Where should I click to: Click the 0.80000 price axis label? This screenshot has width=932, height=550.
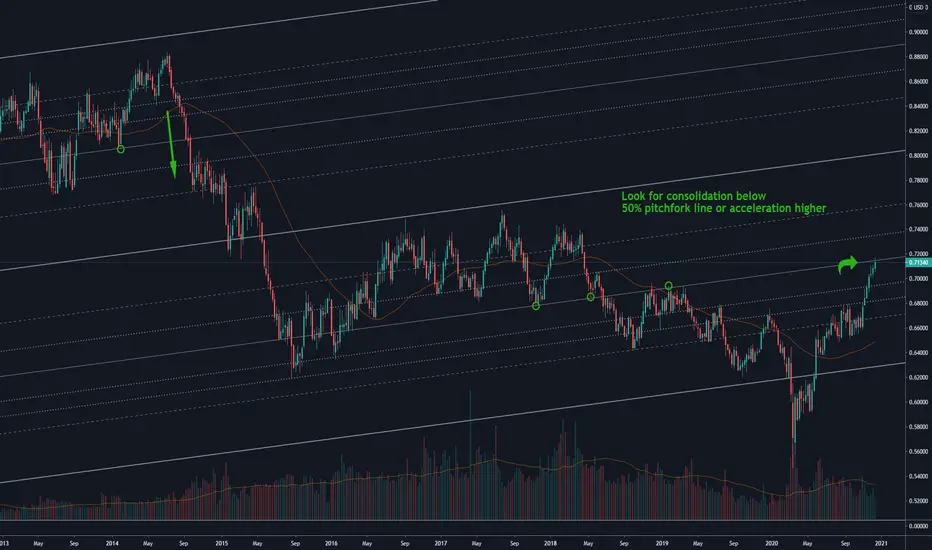click(918, 156)
